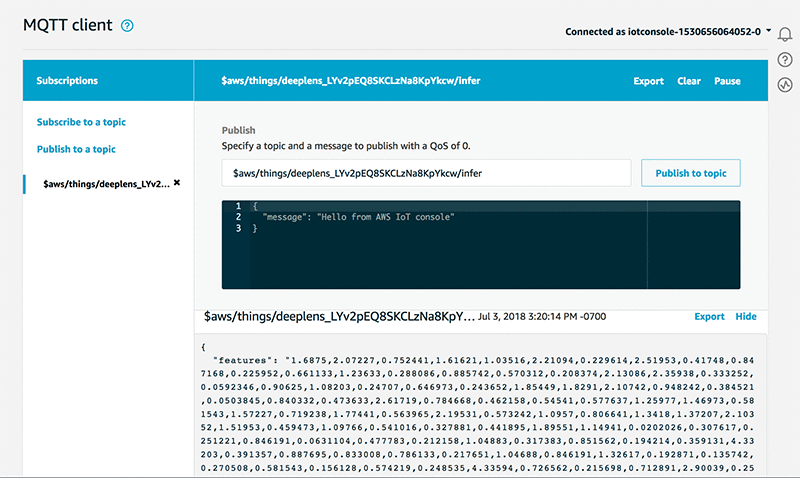Click the MQTT client page title
The height and width of the screenshot is (478, 800).
pos(67,25)
